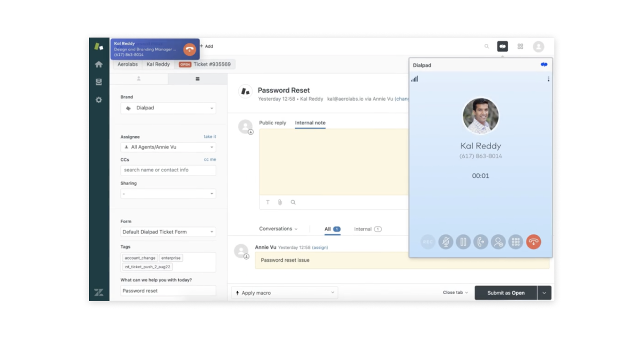The width and height of the screenshot is (644, 338).
Task: Click Kal Reddy's name in the Dialpad panel
Action: coord(481,146)
